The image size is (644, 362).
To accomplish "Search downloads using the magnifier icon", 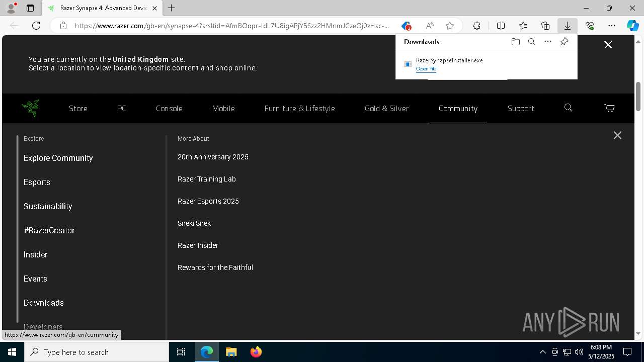I will coord(531,42).
